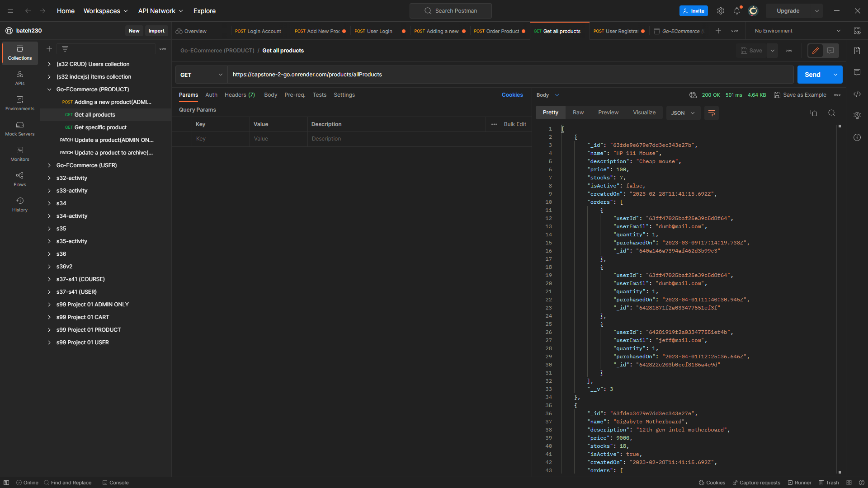This screenshot has width=868, height=488.
Task: Open the Visualize response view
Action: [x=644, y=113]
